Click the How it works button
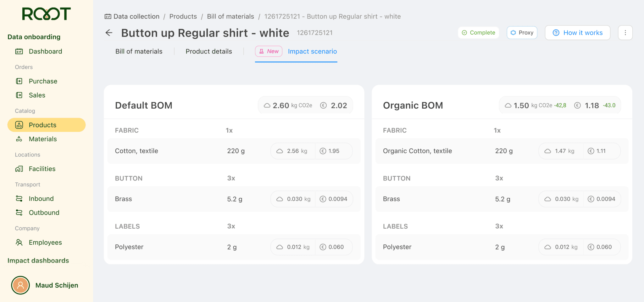Screen dimensions: 644x302 [x=577, y=32]
